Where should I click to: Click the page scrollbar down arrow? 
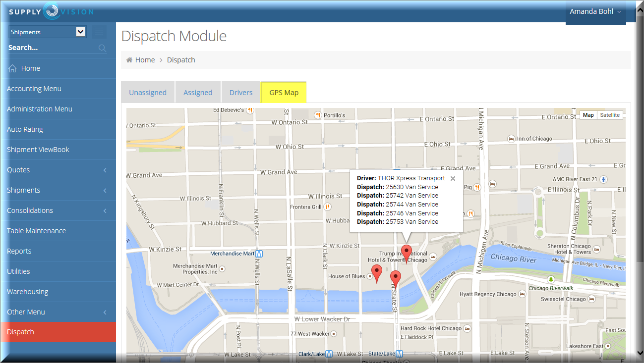coord(640,352)
